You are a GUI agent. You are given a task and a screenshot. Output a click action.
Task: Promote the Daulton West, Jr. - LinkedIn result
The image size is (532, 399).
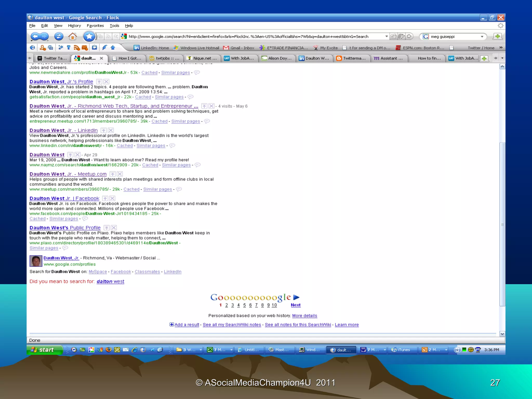coord(104,130)
